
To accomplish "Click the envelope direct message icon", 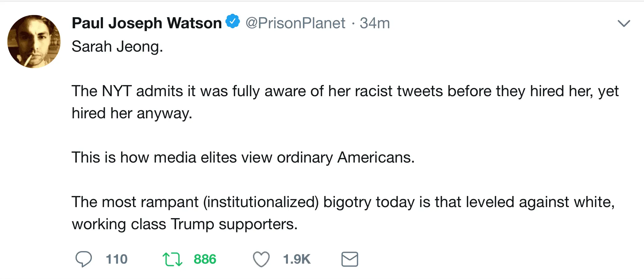I will point(350,259).
